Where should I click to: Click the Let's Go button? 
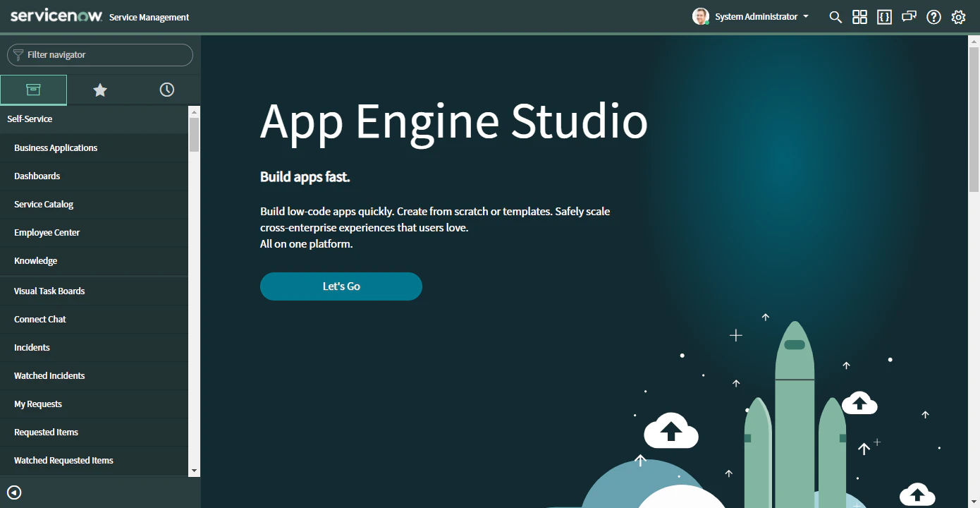coord(341,286)
